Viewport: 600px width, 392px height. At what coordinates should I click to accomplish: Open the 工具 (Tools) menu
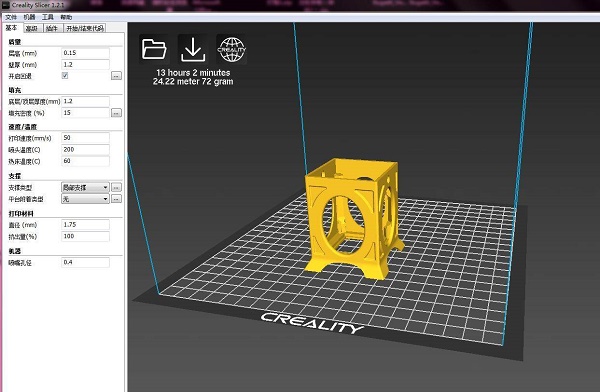tap(48, 17)
